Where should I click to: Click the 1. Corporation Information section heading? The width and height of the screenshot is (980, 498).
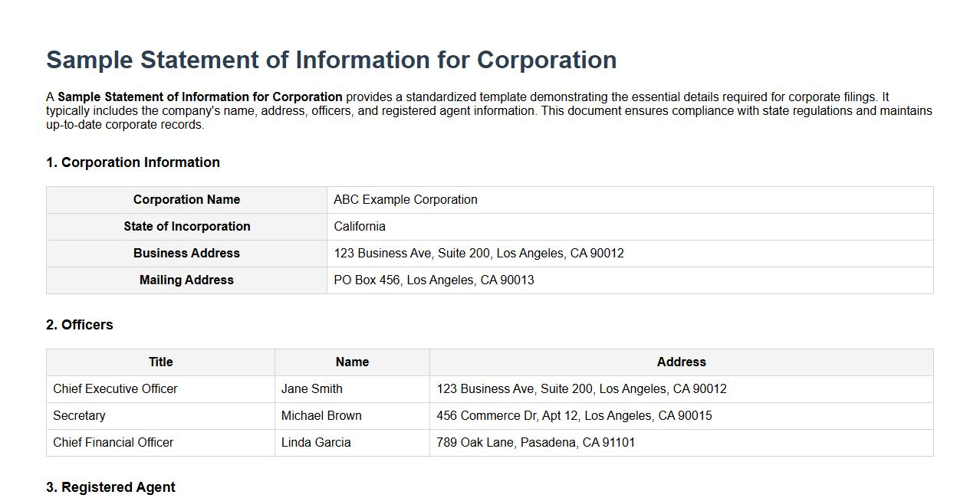tap(133, 162)
